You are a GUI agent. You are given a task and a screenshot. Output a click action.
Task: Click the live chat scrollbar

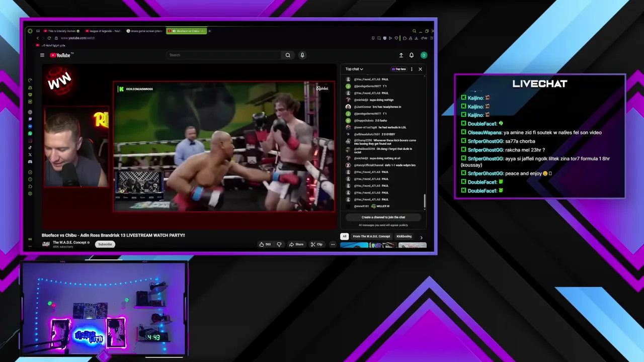425,201
